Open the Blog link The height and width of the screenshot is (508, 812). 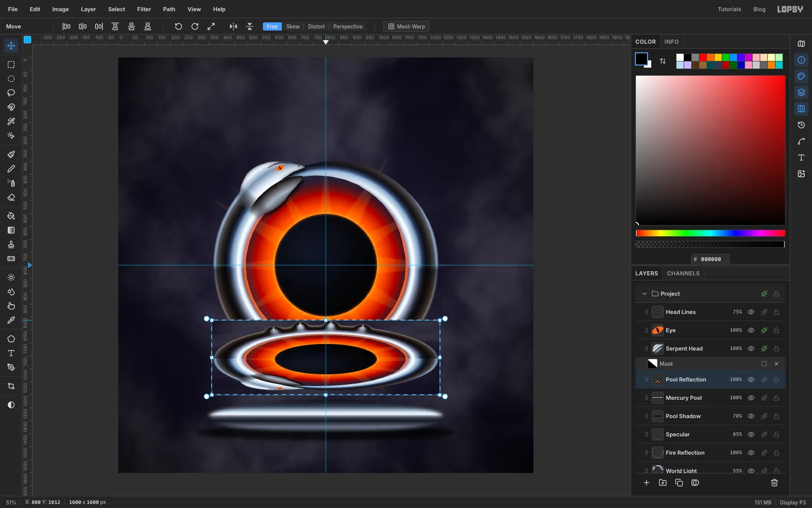point(759,9)
